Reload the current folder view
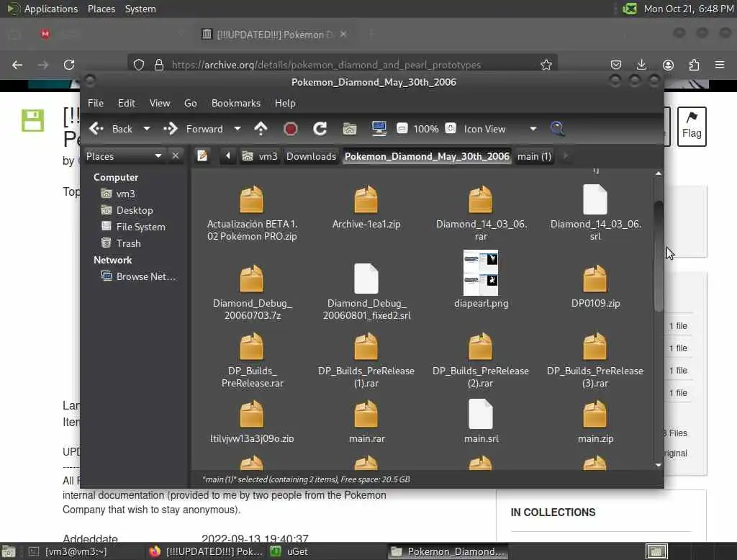The width and height of the screenshot is (737, 560). click(x=320, y=129)
